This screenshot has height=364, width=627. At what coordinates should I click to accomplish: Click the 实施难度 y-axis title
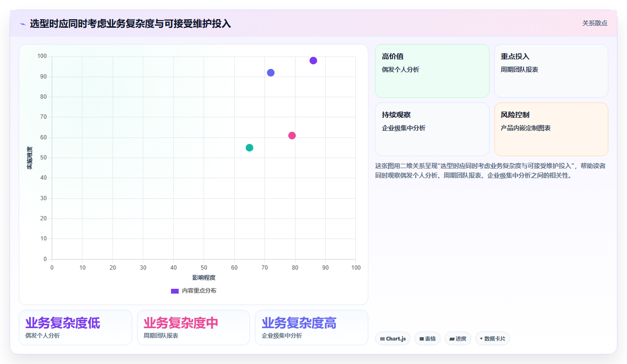(30, 158)
